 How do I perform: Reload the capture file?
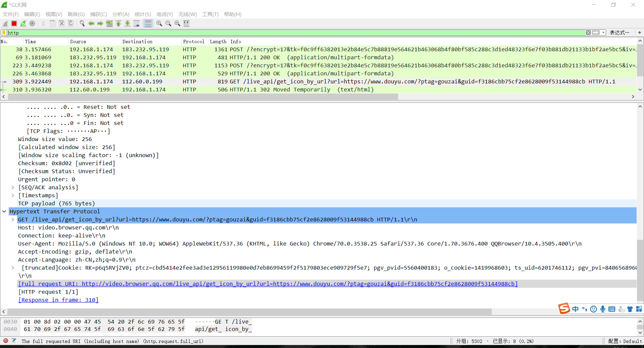click(x=70, y=23)
